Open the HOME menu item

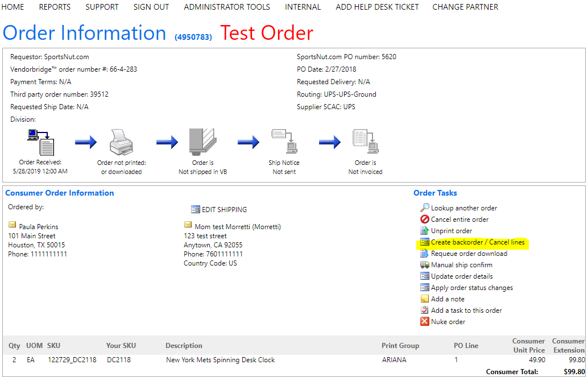[x=13, y=7]
